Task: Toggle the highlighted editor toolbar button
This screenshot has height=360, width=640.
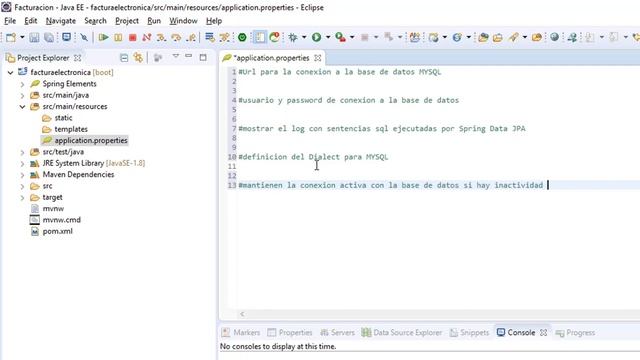Action: 260,38
